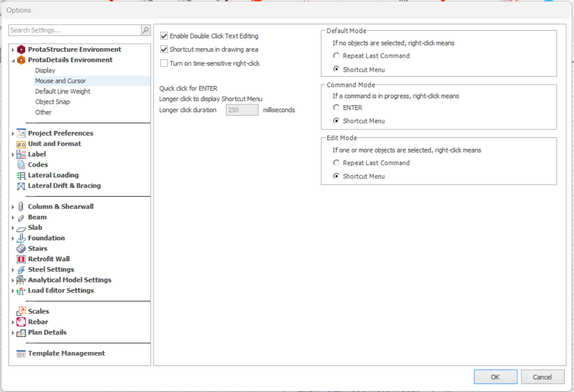This screenshot has width=574, height=392.
Task: Click the Template Management icon
Action: click(x=21, y=354)
